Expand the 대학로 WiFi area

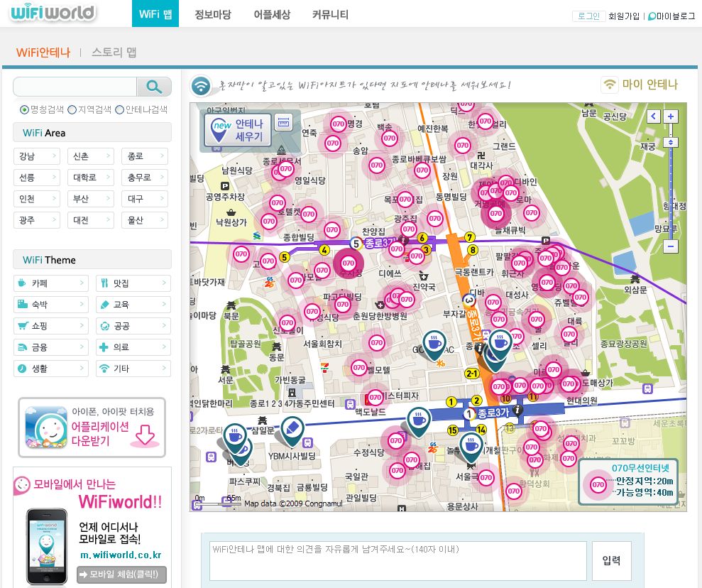click(x=90, y=178)
